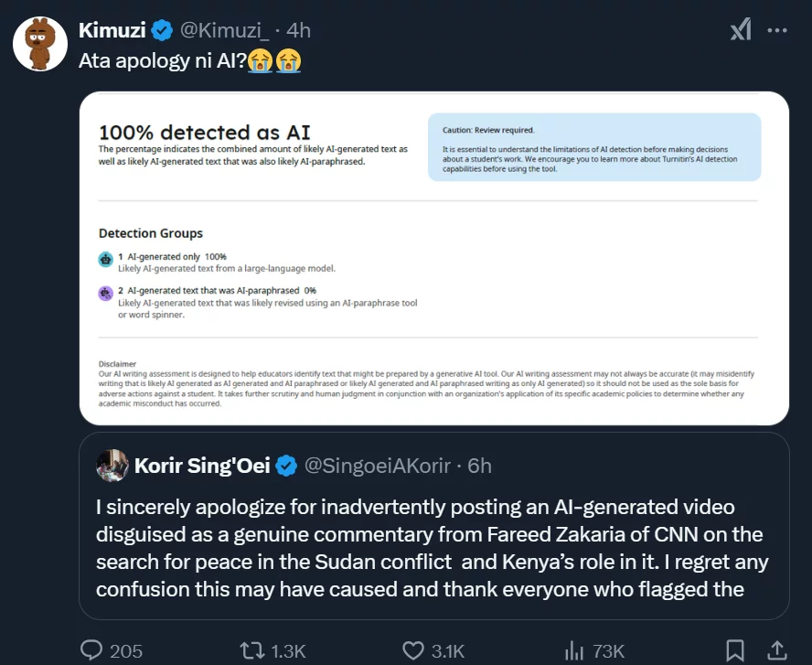Screen dimensions: 812x665
Task: Click the Grok AI icon
Action: click(741, 30)
